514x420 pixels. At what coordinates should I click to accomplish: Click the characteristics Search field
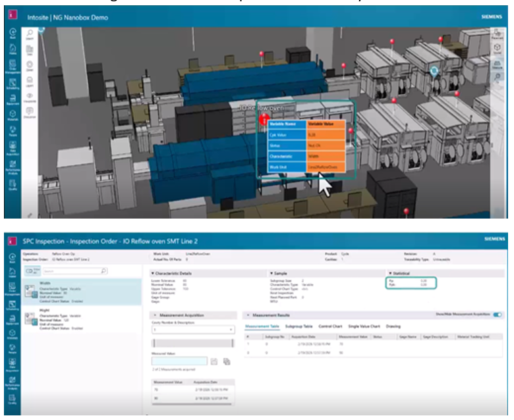tap(74, 271)
